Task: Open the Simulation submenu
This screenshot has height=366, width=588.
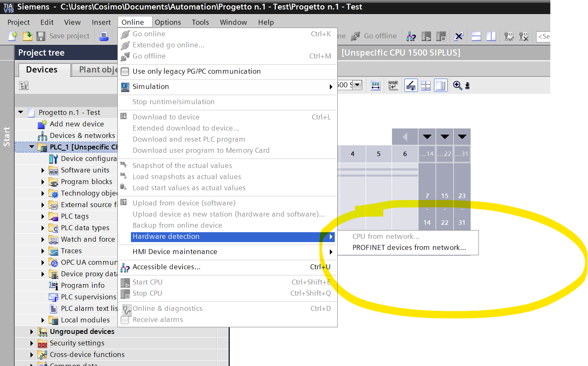Action: (x=228, y=86)
